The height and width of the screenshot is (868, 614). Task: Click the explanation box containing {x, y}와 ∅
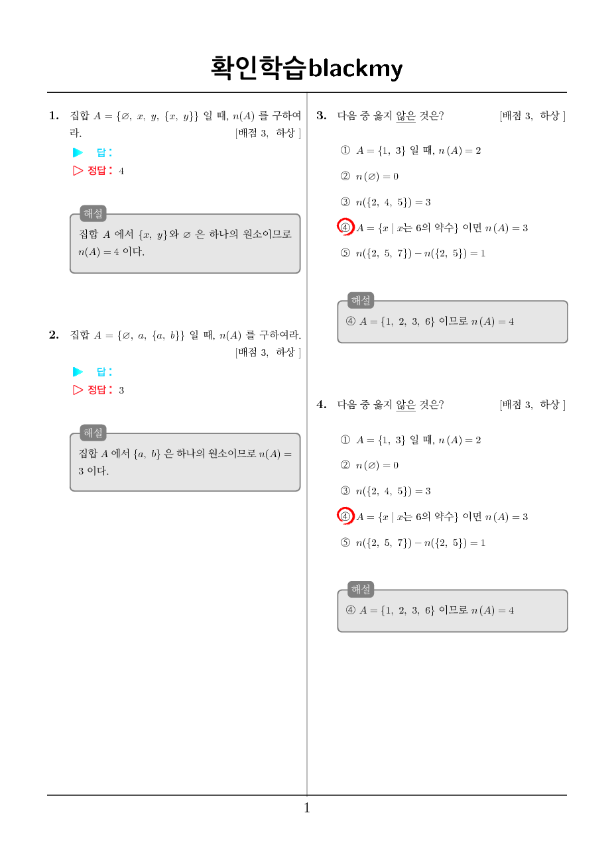pyautogui.click(x=185, y=243)
